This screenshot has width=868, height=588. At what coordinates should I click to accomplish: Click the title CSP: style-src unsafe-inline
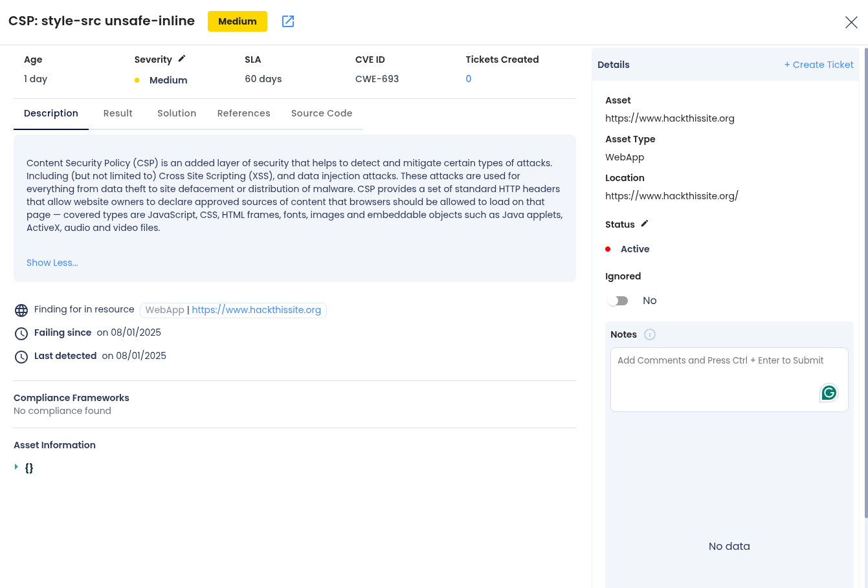tap(102, 21)
